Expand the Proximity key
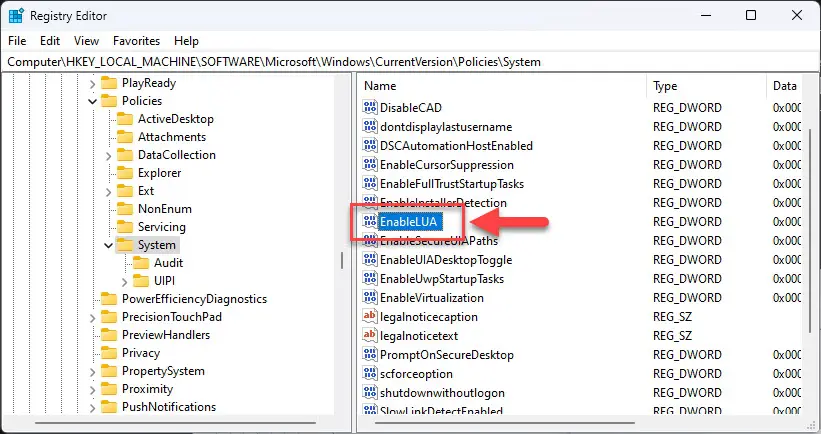The image size is (821, 434). tap(93, 390)
